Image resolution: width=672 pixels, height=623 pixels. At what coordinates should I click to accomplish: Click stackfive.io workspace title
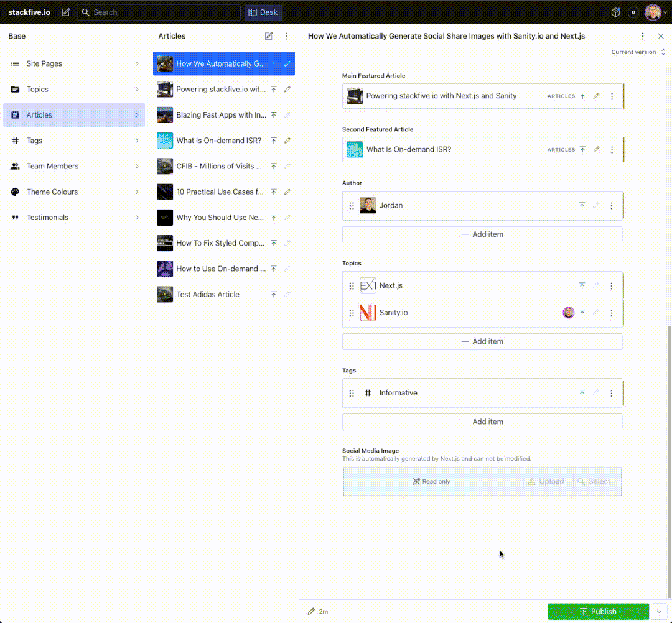click(29, 12)
